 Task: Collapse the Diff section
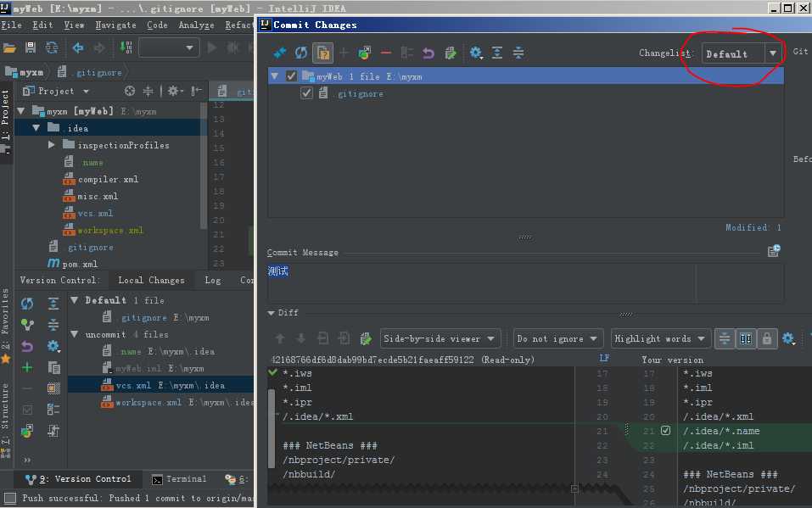click(272, 313)
